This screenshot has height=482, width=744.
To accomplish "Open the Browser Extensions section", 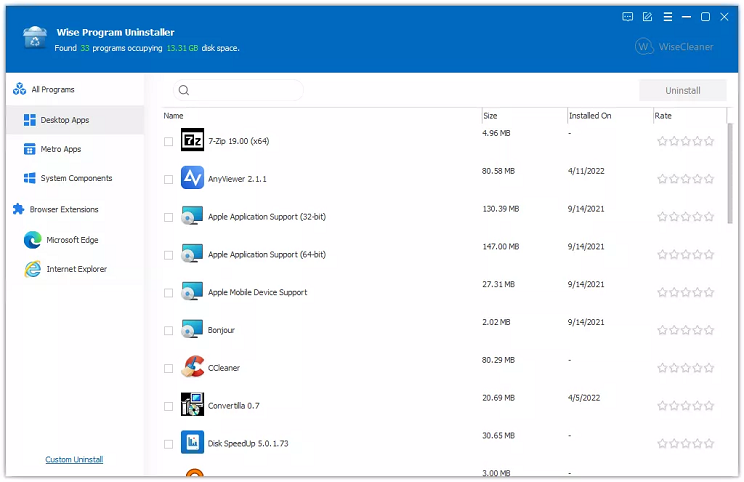I will (x=75, y=209).
